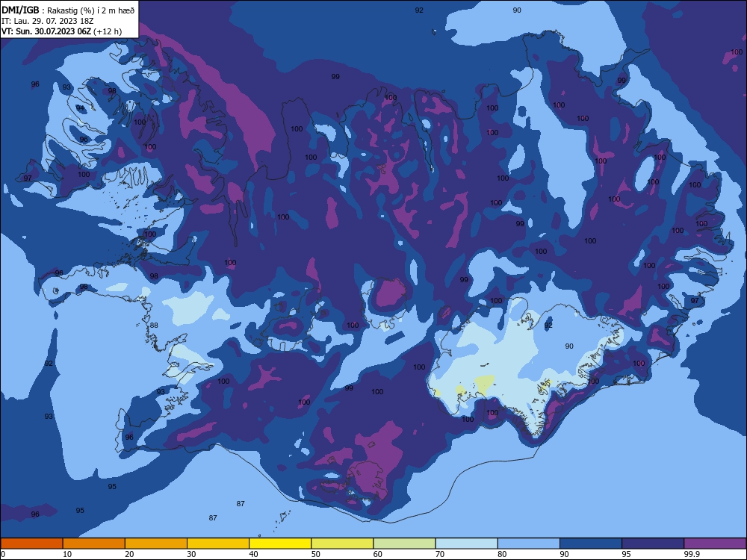747x560 pixels.
Task: Select the pale yellow 50–60 legend swatch
Action: [342, 544]
